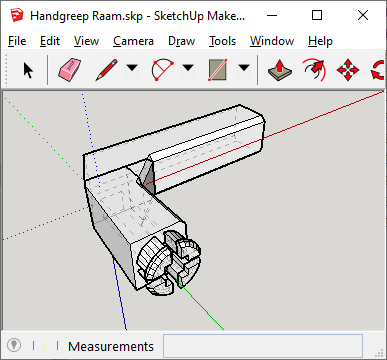Click the SketchUp logo in title bar
The image size is (387, 360).
tap(17, 15)
